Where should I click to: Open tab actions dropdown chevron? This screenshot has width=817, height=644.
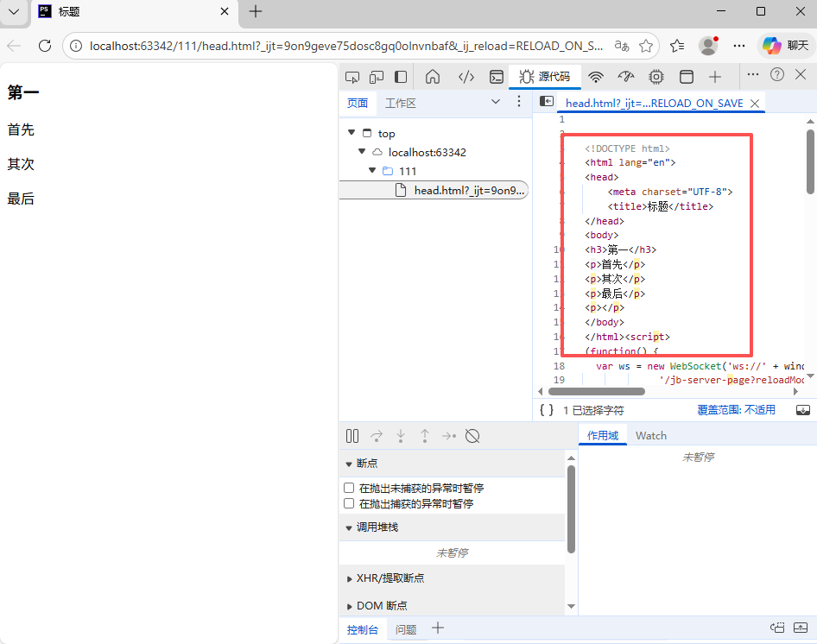(x=14, y=11)
